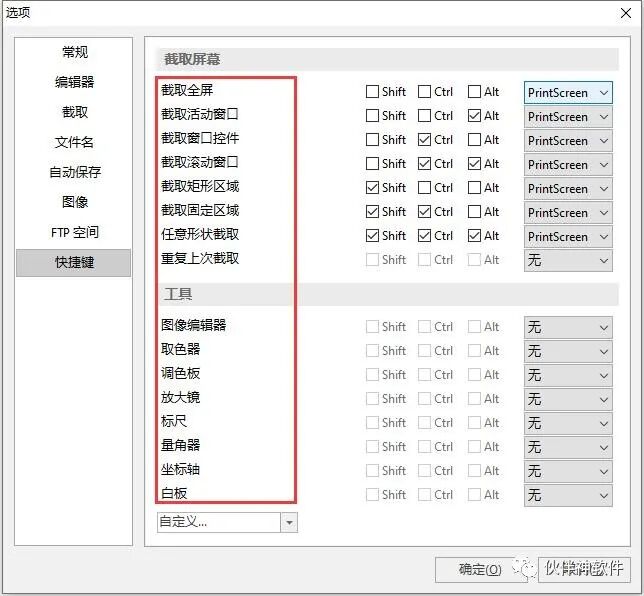Select the 快捷键 settings page
Screen dimensions: 644x596
[74, 262]
